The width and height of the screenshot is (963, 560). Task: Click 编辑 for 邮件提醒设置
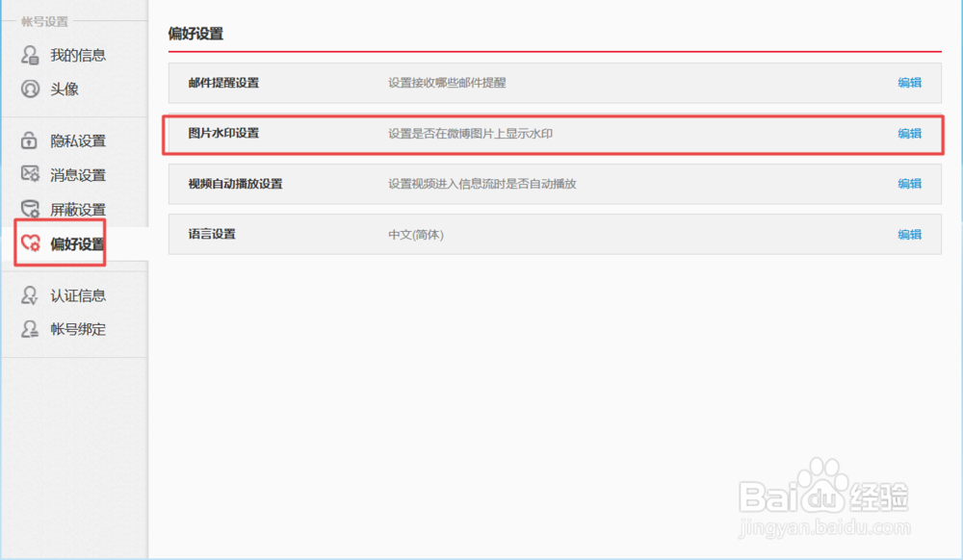910,83
